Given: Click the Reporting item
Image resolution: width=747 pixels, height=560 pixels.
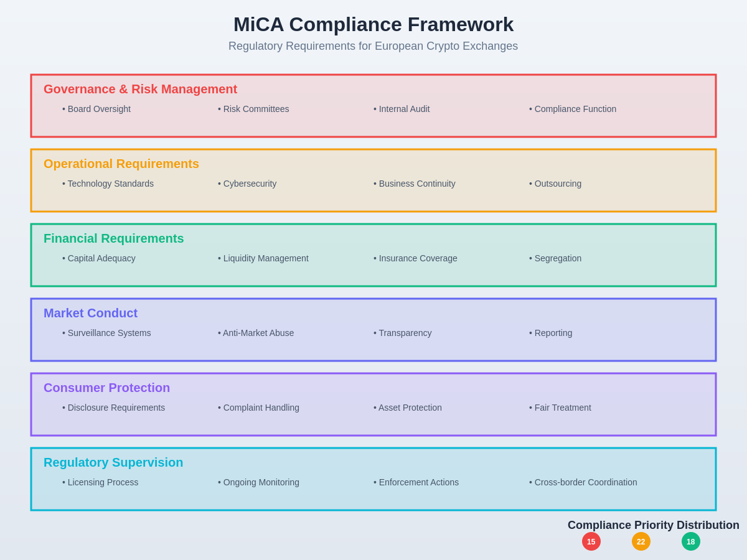Looking at the screenshot, I should click(x=551, y=333).
